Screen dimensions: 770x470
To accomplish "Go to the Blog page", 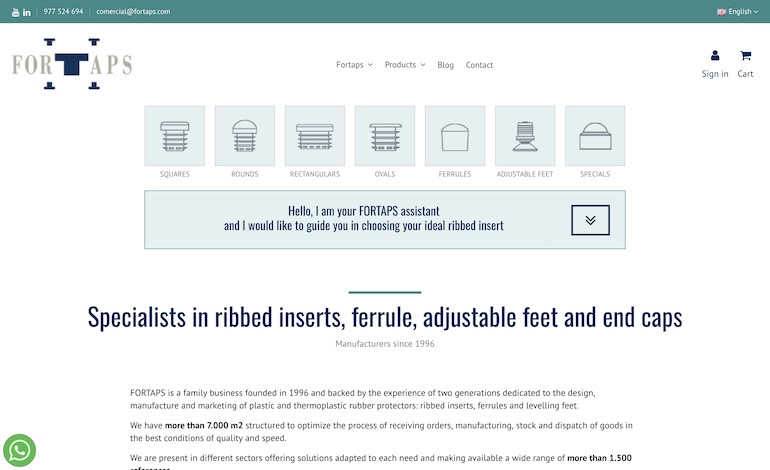I will 446,65.
